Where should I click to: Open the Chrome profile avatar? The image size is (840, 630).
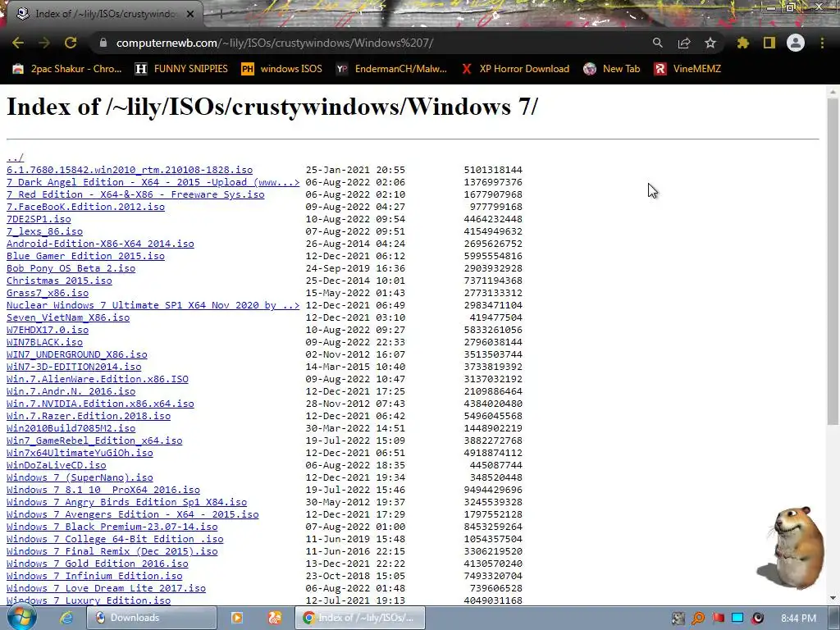click(796, 43)
